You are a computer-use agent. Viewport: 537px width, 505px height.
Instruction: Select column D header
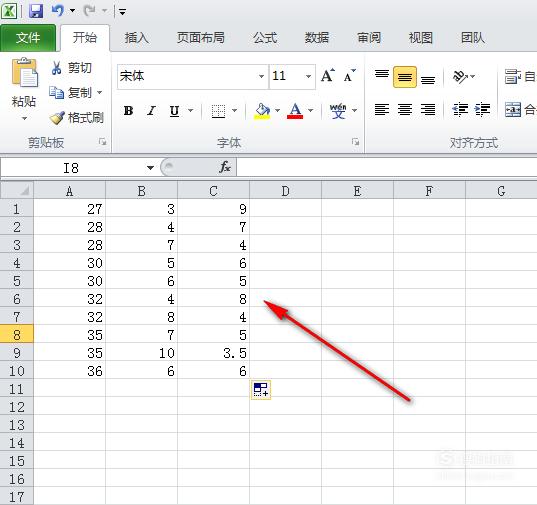pyautogui.click(x=285, y=190)
